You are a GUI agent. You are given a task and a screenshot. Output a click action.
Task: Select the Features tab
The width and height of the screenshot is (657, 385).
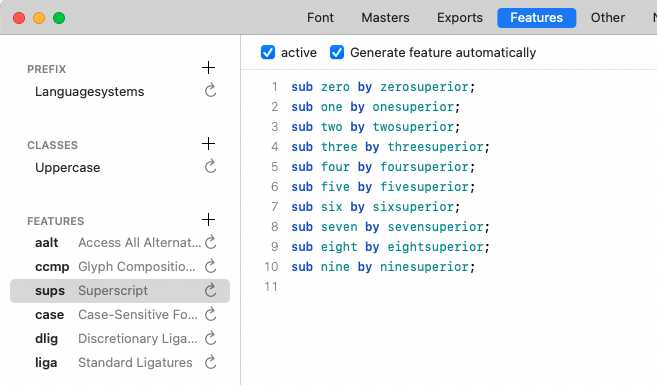pos(536,18)
